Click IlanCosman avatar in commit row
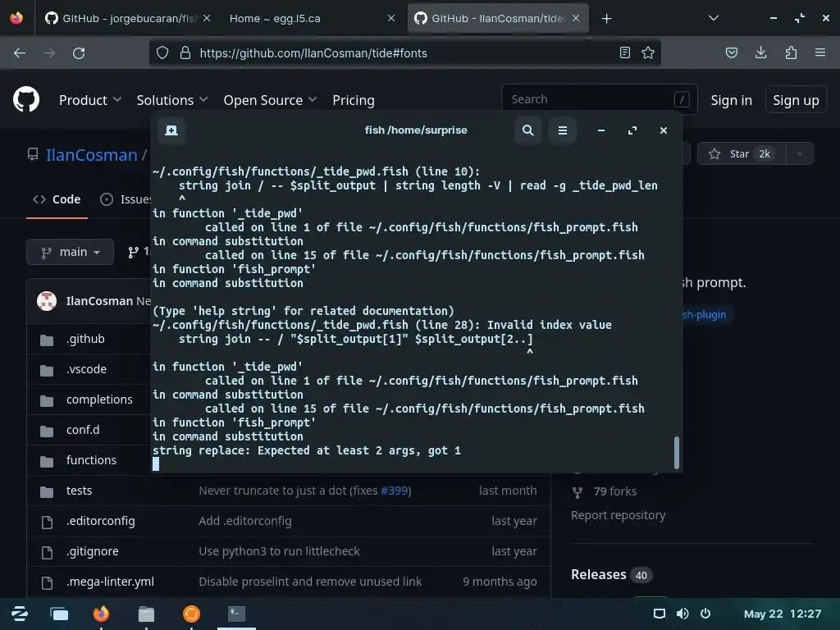 [x=47, y=301]
